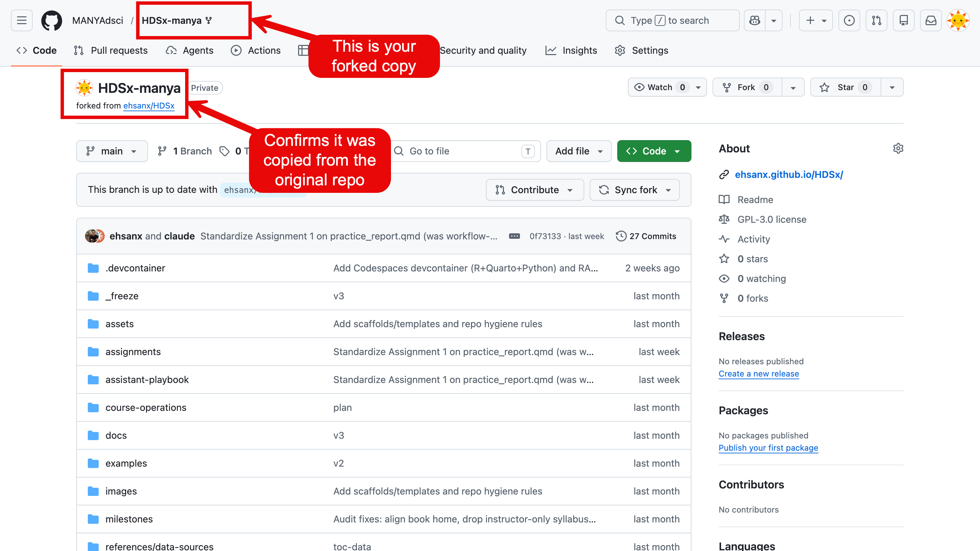The image size is (980, 551).
Task: Open the Pull requests icon in header
Action: pyautogui.click(x=877, y=20)
